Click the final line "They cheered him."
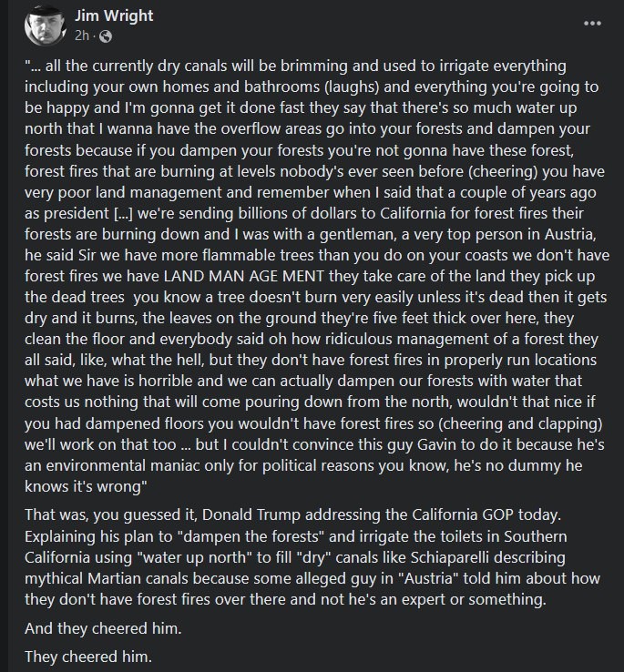The height and width of the screenshot is (672, 624). tap(88, 657)
